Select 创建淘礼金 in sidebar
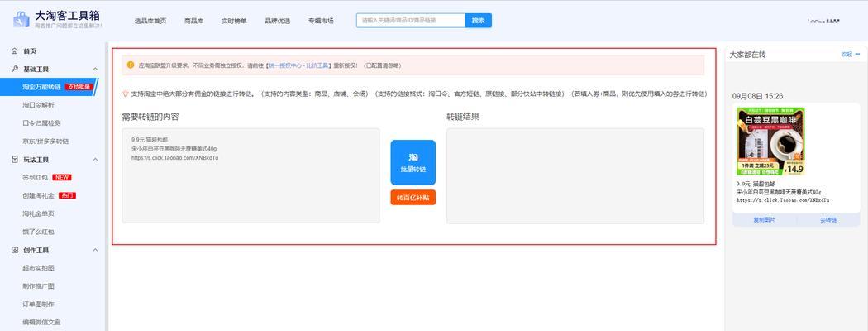The image size is (868, 331). 38,196
